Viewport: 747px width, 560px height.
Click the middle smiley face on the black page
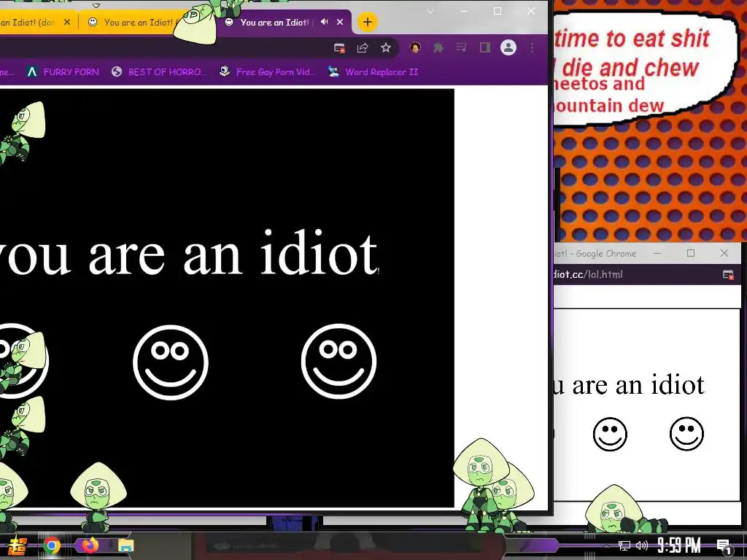point(171,362)
